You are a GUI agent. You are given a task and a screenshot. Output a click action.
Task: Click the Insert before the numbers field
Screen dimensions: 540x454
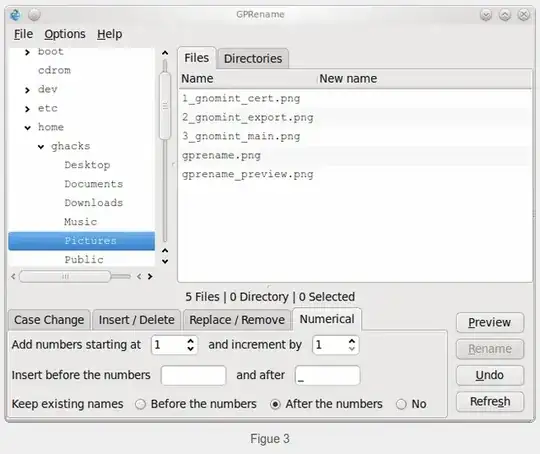tap(194, 375)
